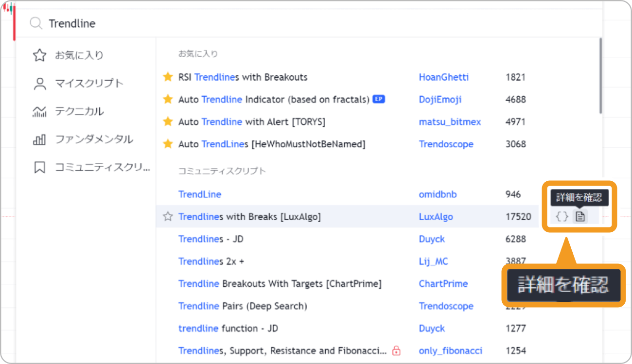Open author HoanGhetti profile link
The height and width of the screenshot is (364, 632).
(444, 77)
